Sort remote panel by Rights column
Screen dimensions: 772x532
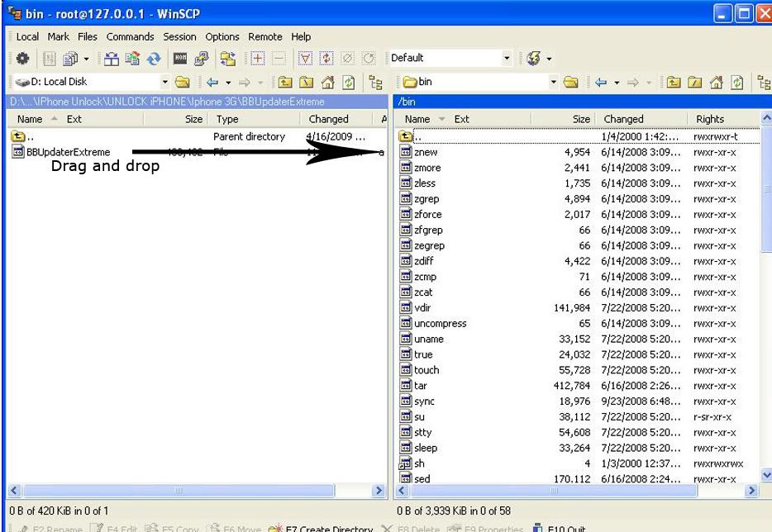click(x=724, y=119)
